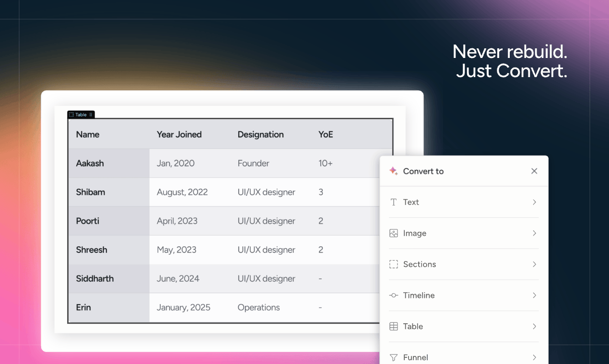Click the sparkle icon beside "Convert to"
The width and height of the screenshot is (609, 364).
point(394,171)
